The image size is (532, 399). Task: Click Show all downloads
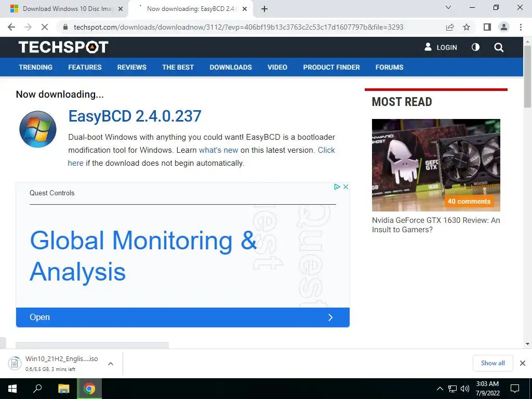coord(493,363)
